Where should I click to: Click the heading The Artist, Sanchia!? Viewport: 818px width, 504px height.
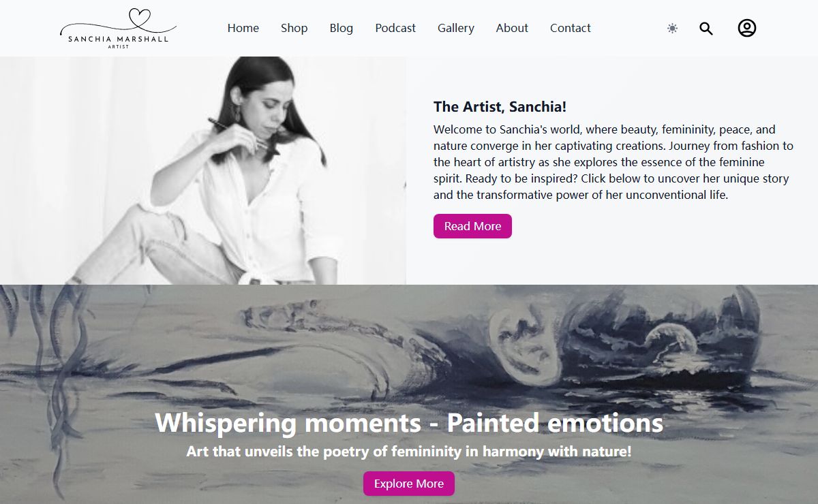tap(500, 107)
